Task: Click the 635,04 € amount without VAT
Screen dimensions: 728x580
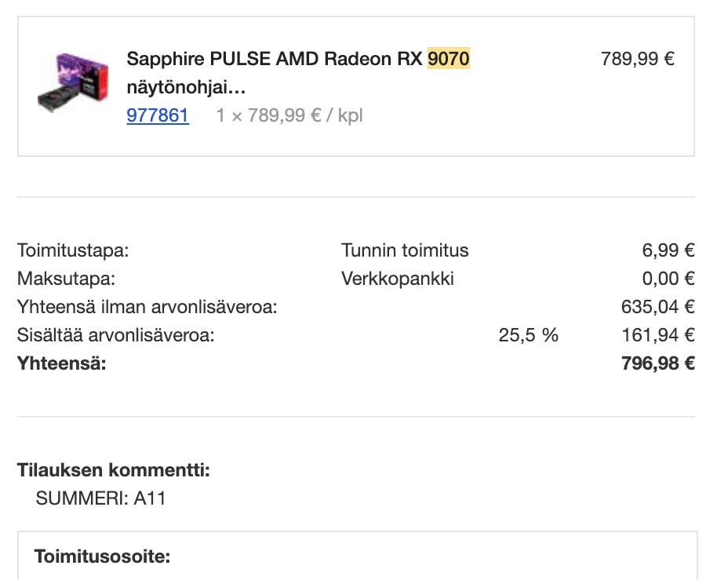Action: 658,307
